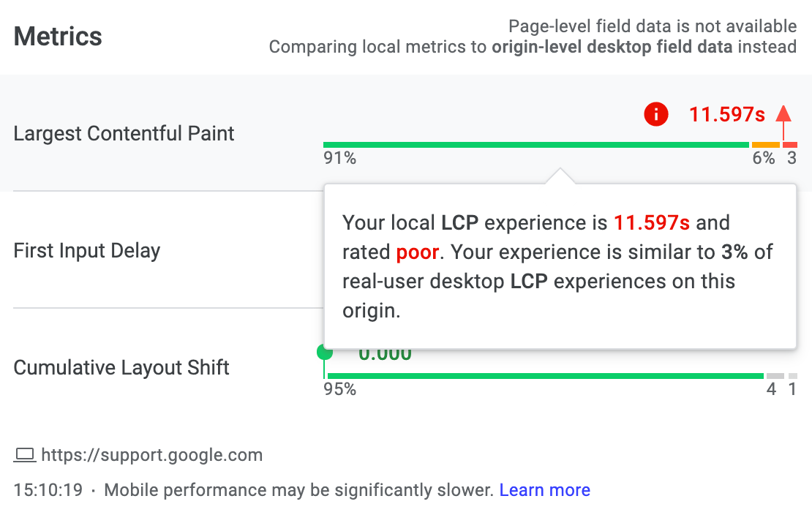The width and height of the screenshot is (812, 515).
Task: Click the green CLS circle marker
Action: 324,353
